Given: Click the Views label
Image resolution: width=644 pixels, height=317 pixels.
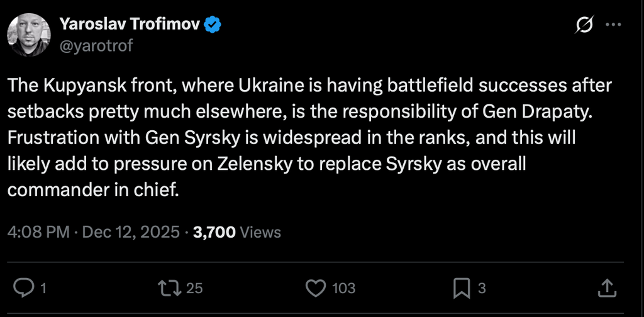Looking at the screenshot, I should point(261,232).
